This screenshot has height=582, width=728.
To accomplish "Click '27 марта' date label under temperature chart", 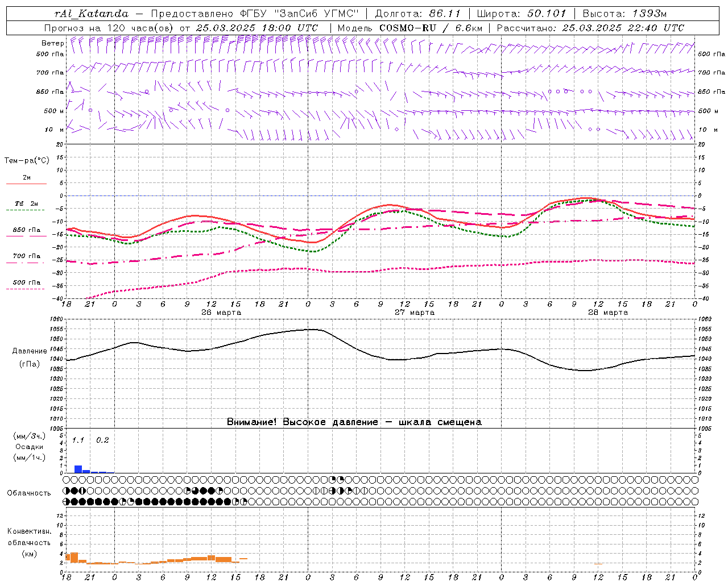I will tap(415, 313).
